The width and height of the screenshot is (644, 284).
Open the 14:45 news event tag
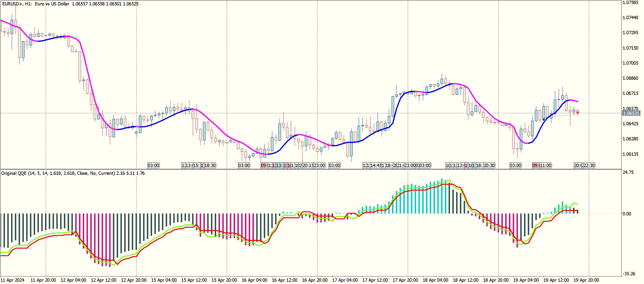[376, 165]
